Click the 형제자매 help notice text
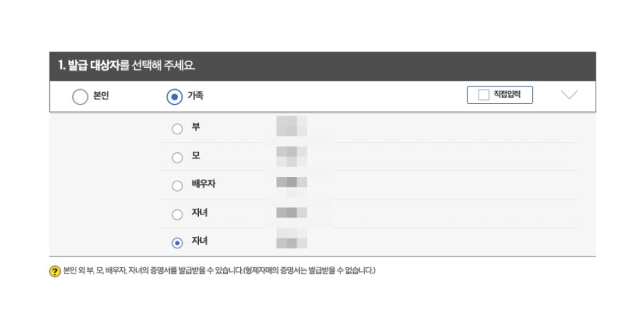The height and width of the screenshot is (330, 644). pos(309,271)
